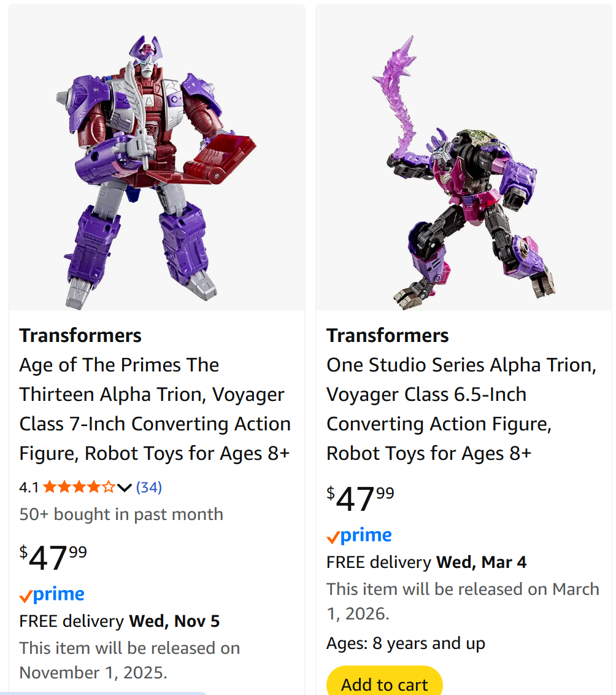Click the $47.99 price of the right product
The height and width of the screenshot is (695, 616).
pyautogui.click(x=361, y=498)
